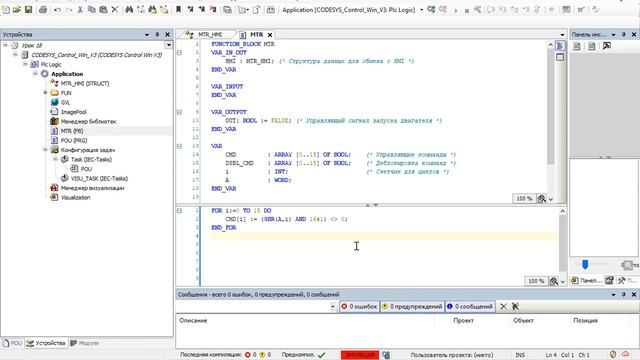The image size is (640, 360).
Task: Select MTR (FB) in device tree
Action: (72, 131)
